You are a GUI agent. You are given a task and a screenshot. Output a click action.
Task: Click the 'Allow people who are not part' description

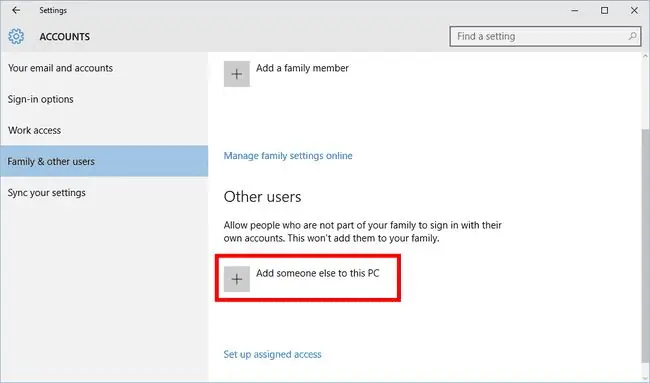click(x=363, y=232)
